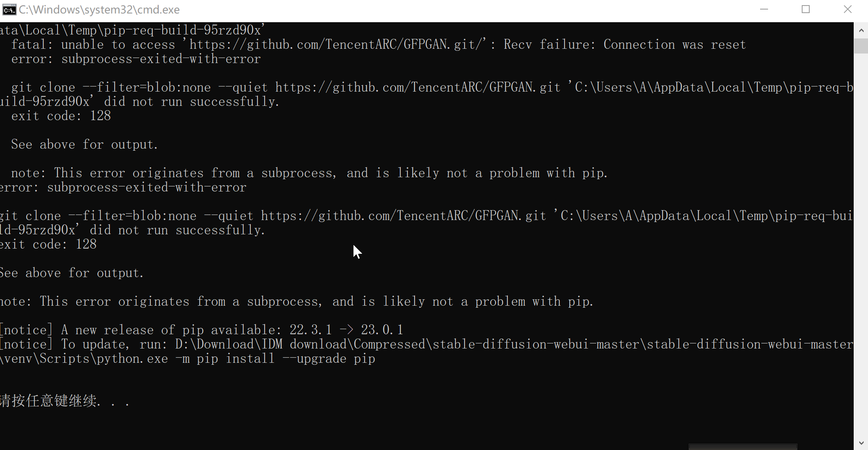The width and height of the screenshot is (868, 450).
Task: Click the 'fatal: unable to access' text
Action: coord(93,45)
